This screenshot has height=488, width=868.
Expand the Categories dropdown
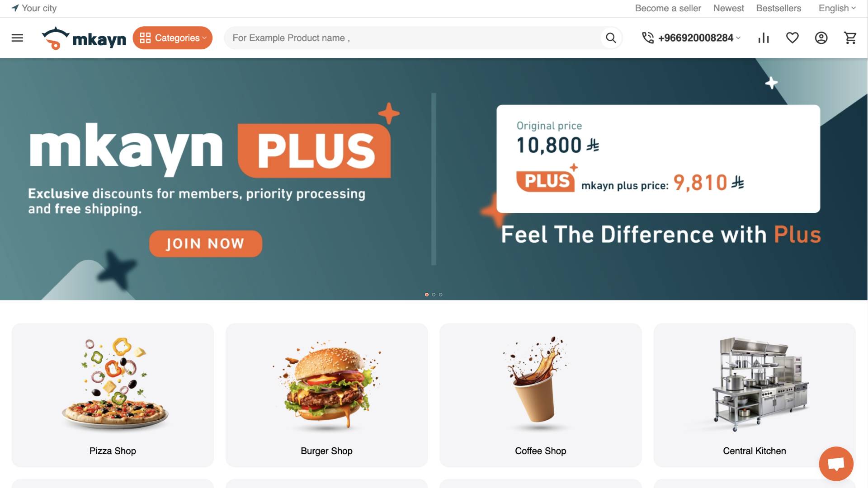coord(173,38)
